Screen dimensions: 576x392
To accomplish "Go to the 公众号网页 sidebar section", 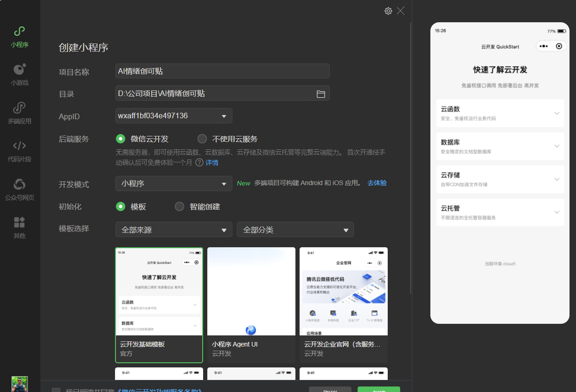I will (x=19, y=190).
